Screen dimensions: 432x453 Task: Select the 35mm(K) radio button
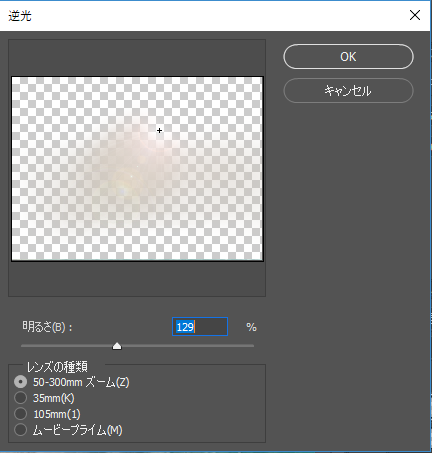[21, 398]
